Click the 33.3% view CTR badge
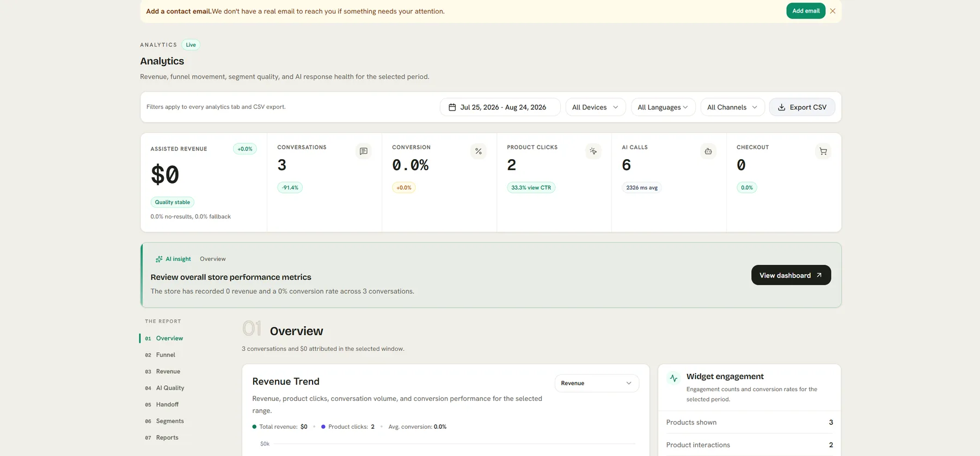Image resolution: width=980 pixels, height=456 pixels. tap(531, 187)
